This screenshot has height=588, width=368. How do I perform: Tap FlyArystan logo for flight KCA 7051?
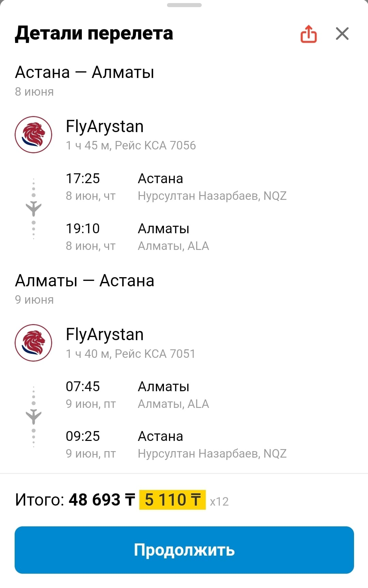[33, 343]
